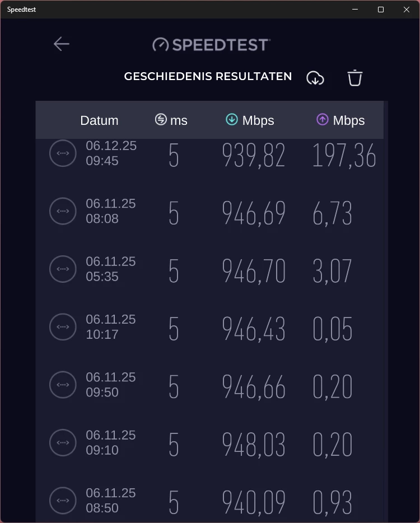Open connection icon for 06.11.25 09:50 result

point(63,385)
